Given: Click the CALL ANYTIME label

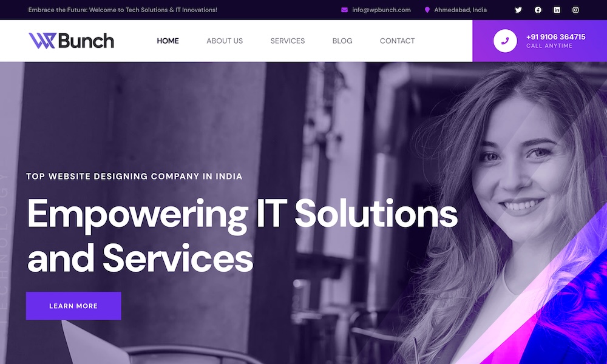Looking at the screenshot, I should (549, 45).
